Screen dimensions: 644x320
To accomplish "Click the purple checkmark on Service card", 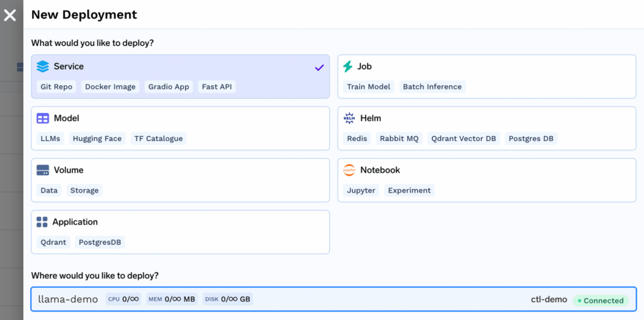I will [319, 67].
